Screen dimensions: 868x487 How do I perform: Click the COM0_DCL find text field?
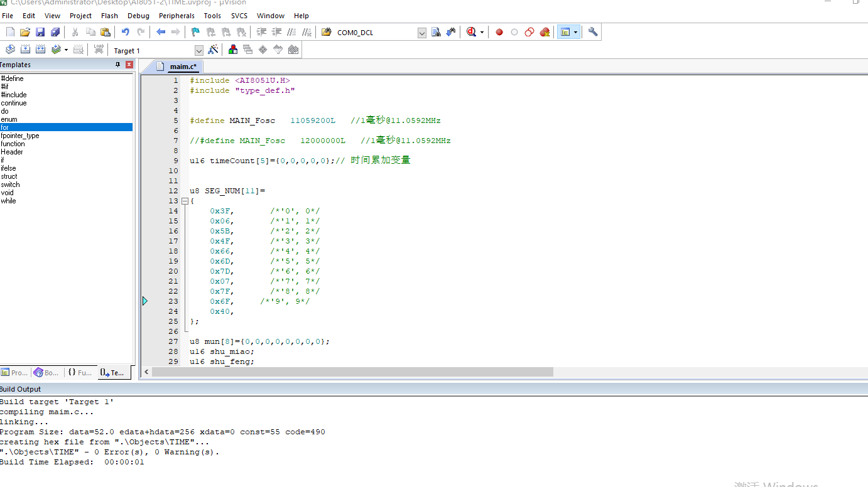point(376,33)
